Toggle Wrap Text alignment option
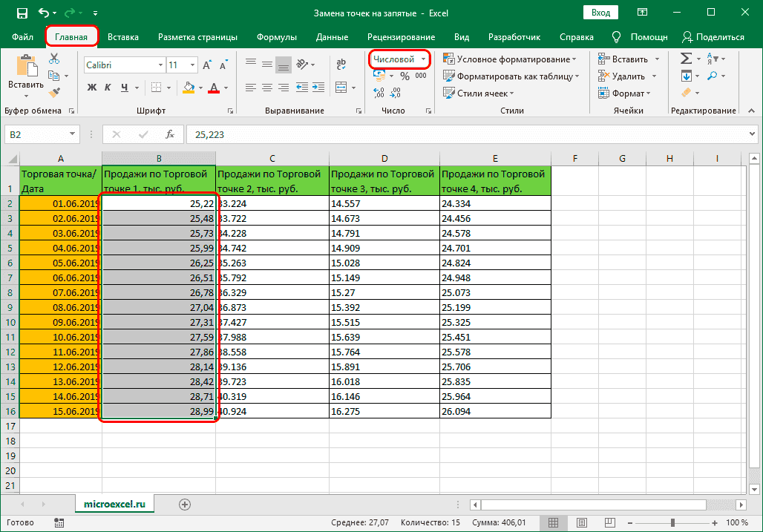Viewport: 763px width, 532px height. click(x=341, y=64)
